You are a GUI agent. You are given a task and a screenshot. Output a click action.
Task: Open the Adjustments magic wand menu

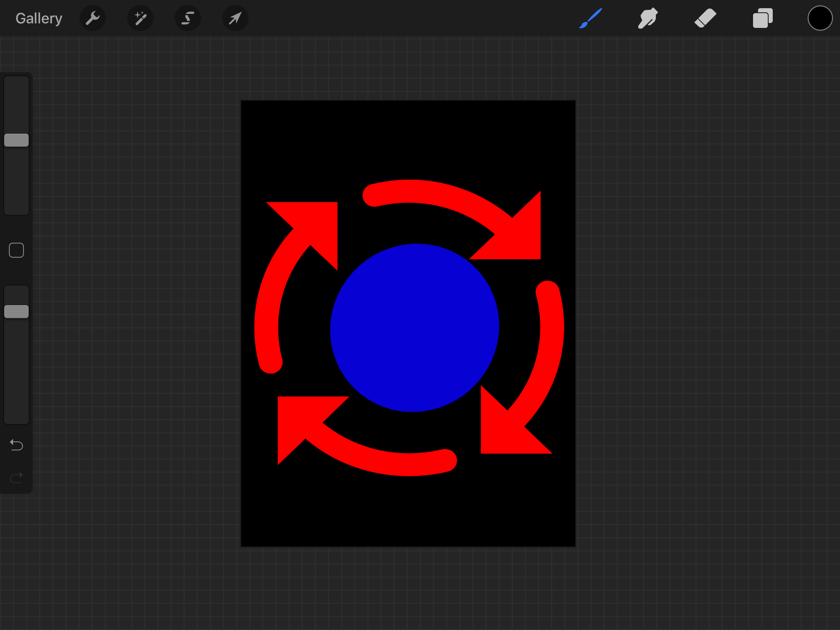coord(140,18)
